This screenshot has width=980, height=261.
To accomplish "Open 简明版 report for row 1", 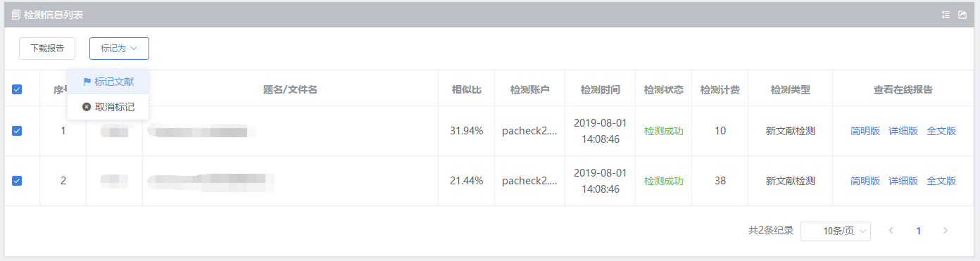I will pos(865,131).
